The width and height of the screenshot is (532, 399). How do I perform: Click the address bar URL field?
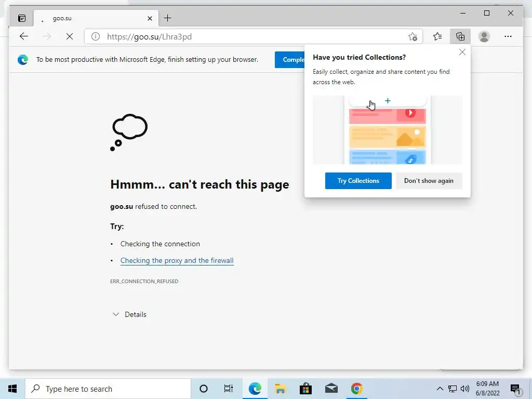point(254,36)
